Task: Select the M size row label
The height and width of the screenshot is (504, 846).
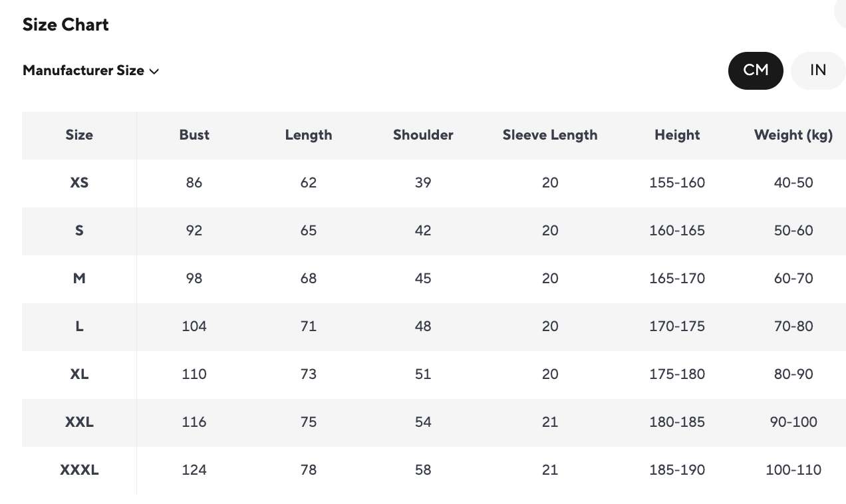Action: [79, 279]
